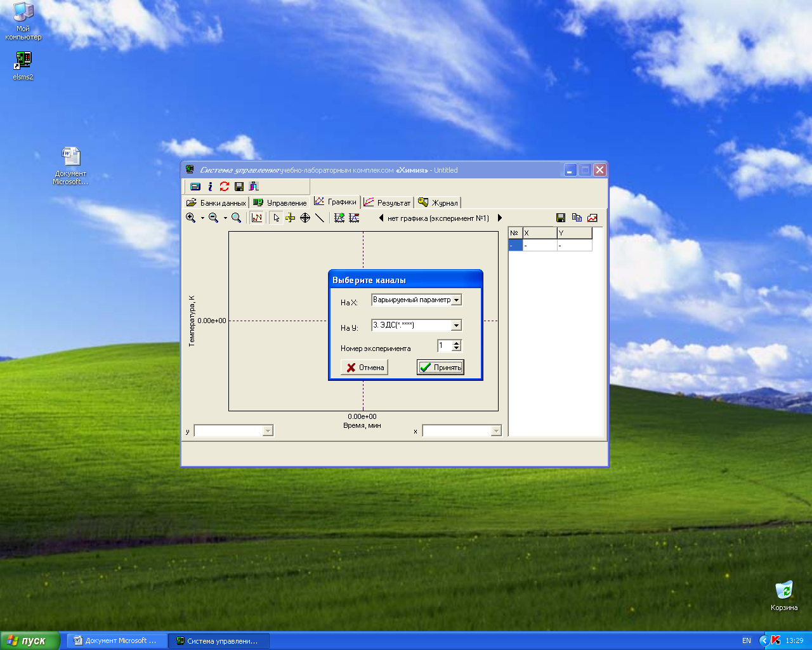Screen dimensions: 812x650
Task: Click the 'Выберите каналы' dialog title bar
Action: pos(405,280)
